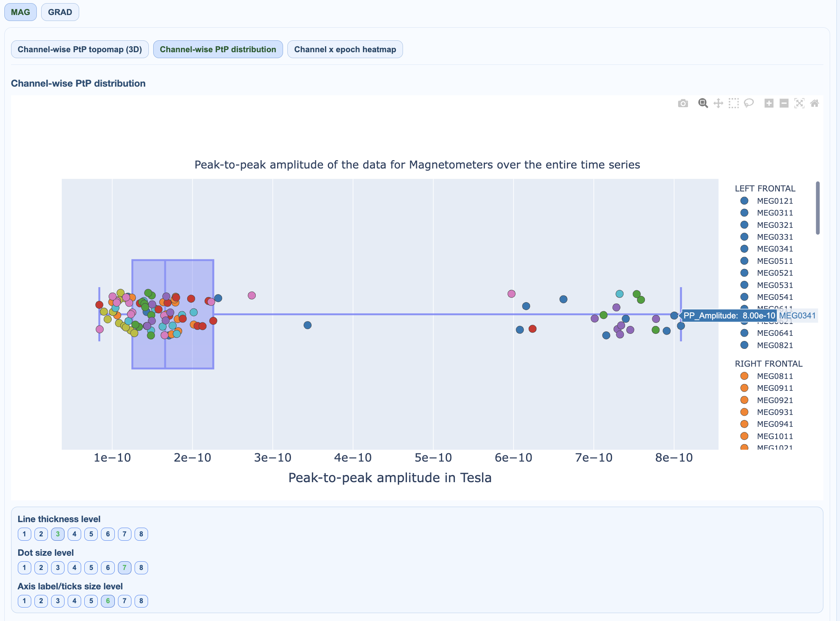Click the MEG0341 data point at 8e-10
The image size is (840, 621).
tap(674, 316)
